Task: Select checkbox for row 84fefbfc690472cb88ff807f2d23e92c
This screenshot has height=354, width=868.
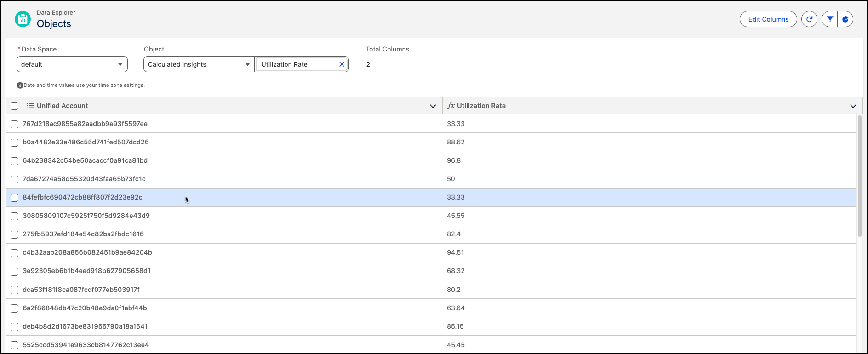Action: point(15,198)
